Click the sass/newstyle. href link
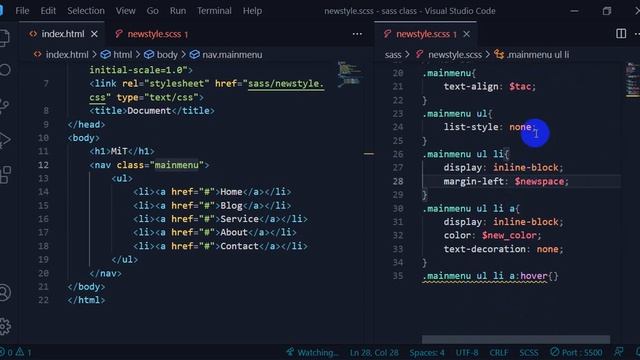This screenshot has height=360, width=640. tap(286, 83)
